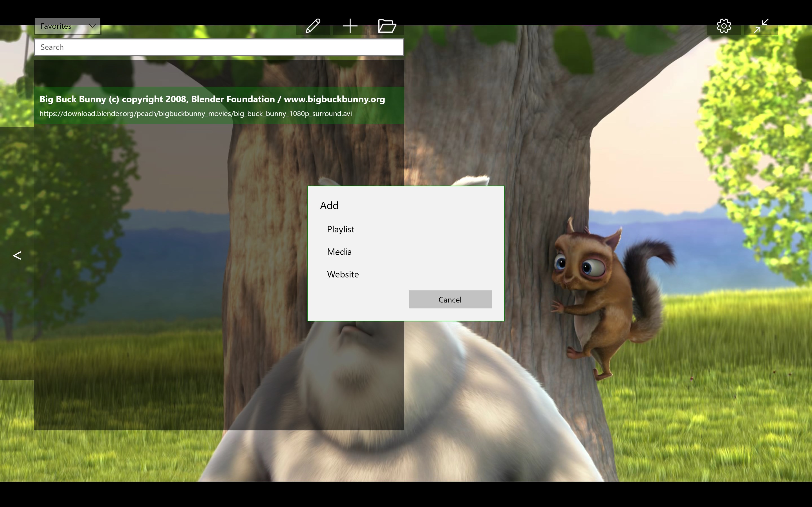Select the Big Buck Bunny title entry
Screen dimensions: 812x507
pyautogui.click(x=212, y=99)
